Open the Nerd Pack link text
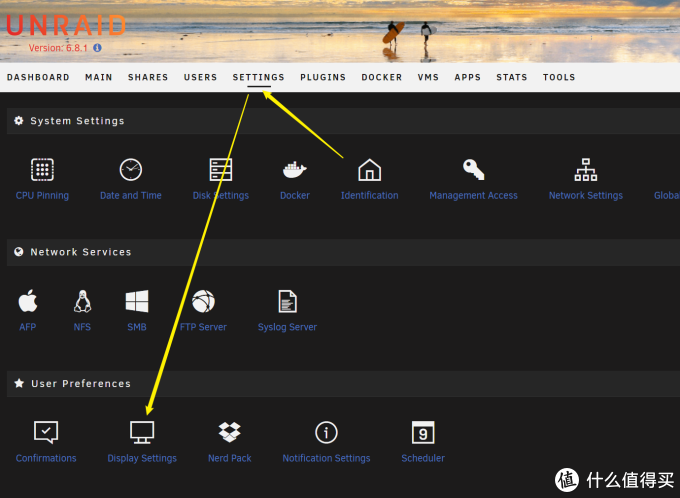This screenshot has width=680, height=498. [229, 459]
